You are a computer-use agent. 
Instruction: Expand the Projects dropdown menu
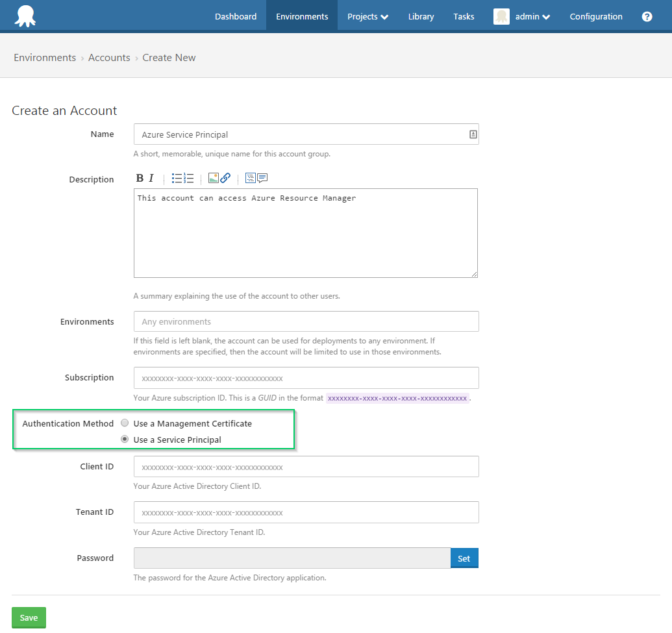pos(367,16)
